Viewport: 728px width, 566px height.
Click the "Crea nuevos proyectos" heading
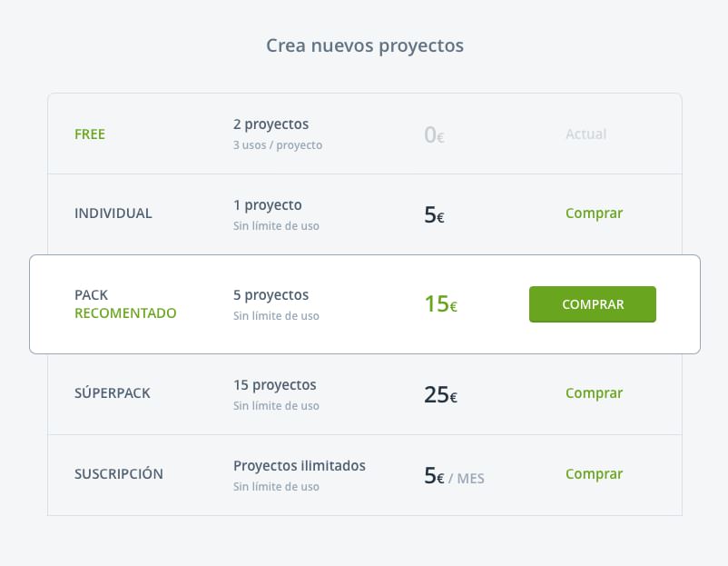[364, 45]
